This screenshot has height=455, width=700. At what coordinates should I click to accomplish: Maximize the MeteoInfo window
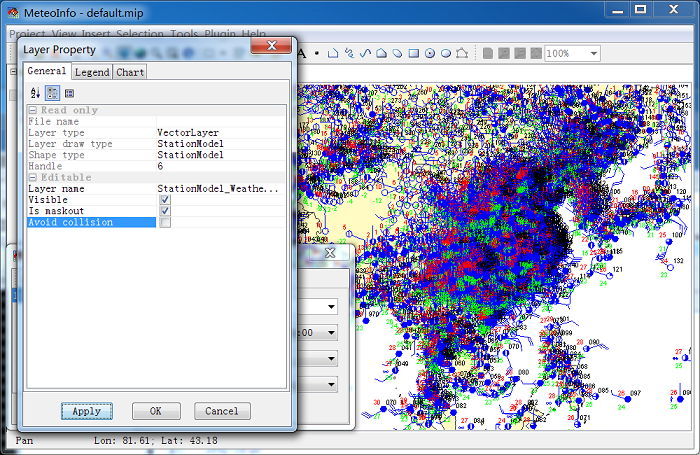(641, 9)
